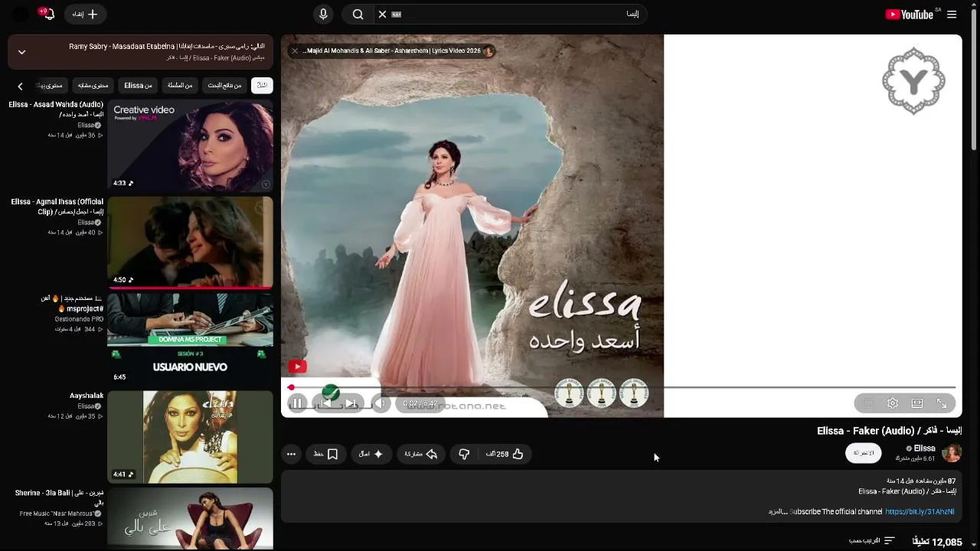The width and height of the screenshot is (980, 551).
Task: Share the video (مشاركة)
Action: 421,454
